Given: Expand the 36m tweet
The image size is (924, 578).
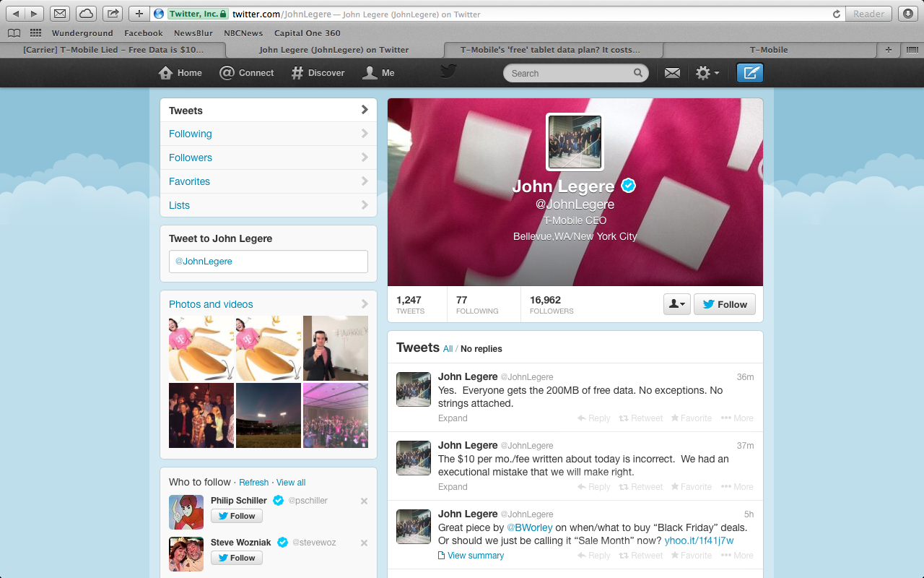Looking at the screenshot, I should coord(453,418).
